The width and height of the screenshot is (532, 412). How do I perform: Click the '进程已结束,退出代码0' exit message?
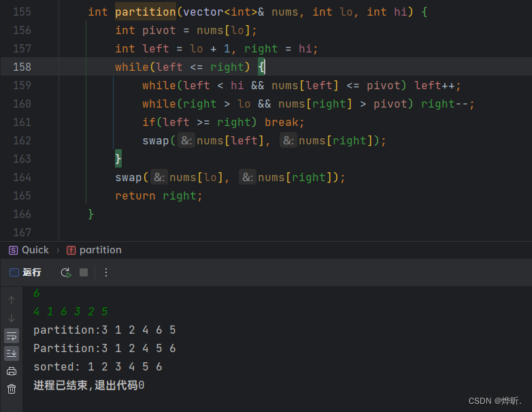tap(89, 385)
